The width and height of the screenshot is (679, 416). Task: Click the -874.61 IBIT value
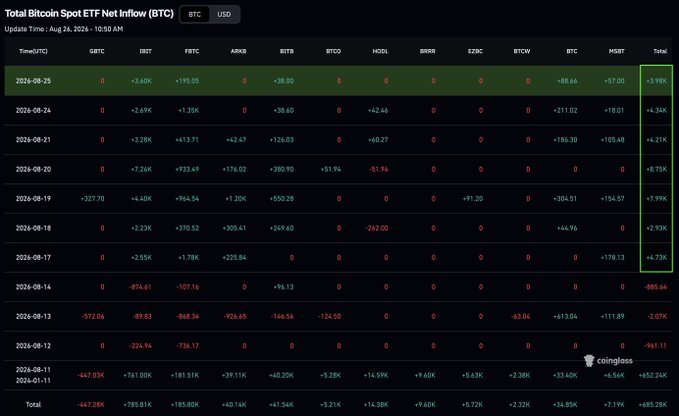pos(140,287)
